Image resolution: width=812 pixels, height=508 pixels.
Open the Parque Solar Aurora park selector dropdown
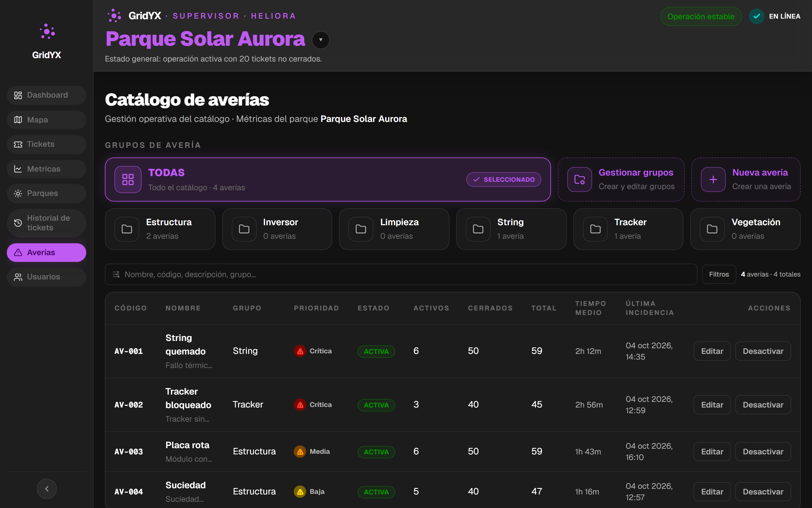click(x=321, y=40)
